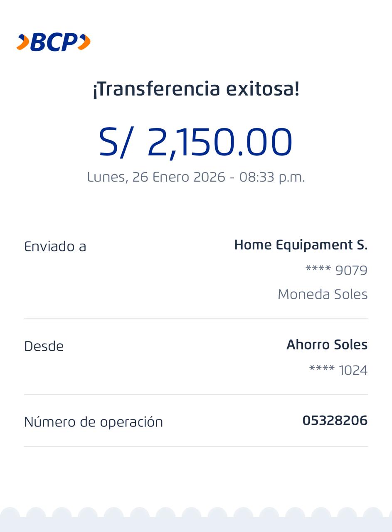Select operation number 05328206
Viewport: 392px width, 532px height.
pyautogui.click(x=335, y=421)
